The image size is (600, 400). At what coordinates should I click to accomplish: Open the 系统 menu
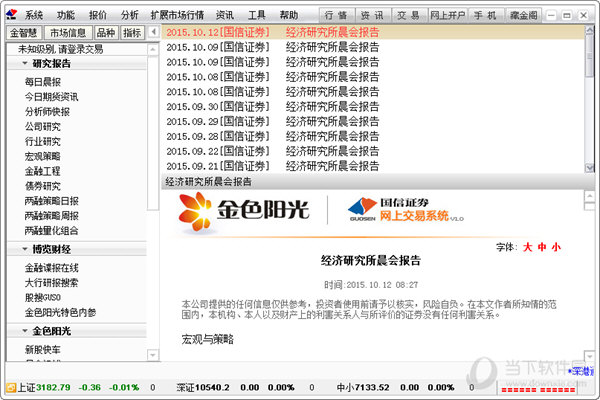[x=34, y=15]
